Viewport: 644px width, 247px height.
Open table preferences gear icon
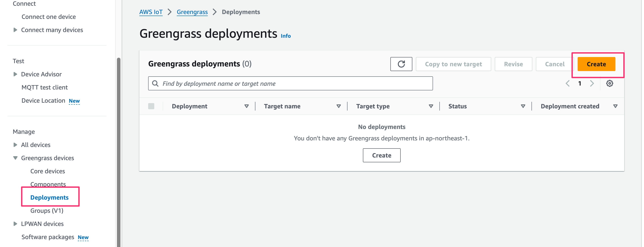tap(609, 83)
